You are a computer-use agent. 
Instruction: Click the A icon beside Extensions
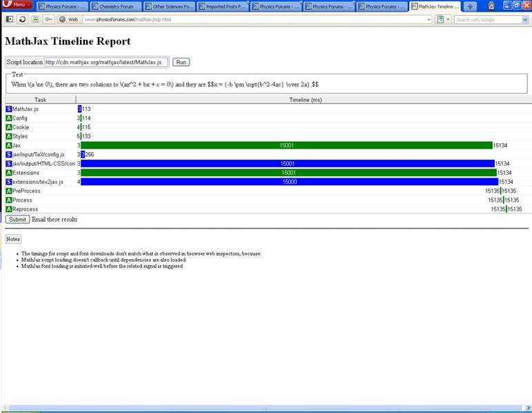(9, 173)
